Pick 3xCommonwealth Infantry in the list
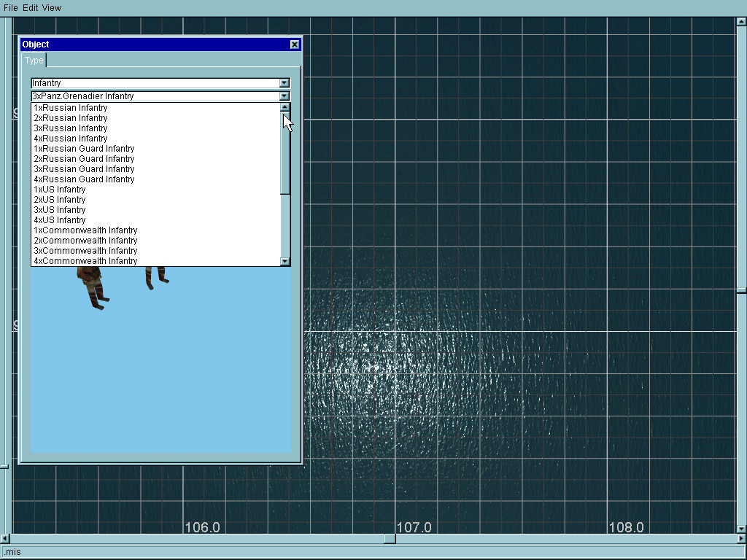Screen dimensions: 747x560 pyautogui.click(x=85, y=251)
